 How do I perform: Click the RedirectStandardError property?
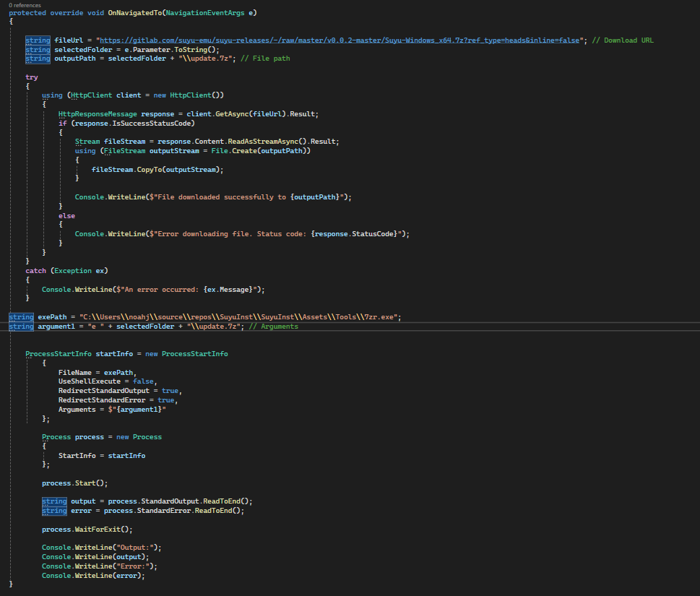(102, 400)
